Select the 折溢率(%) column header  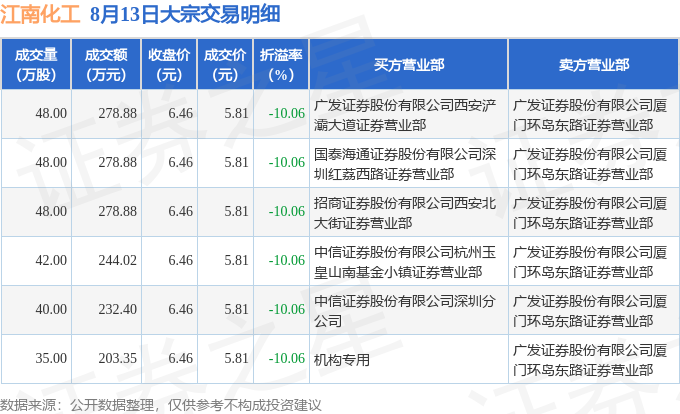click(281, 65)
